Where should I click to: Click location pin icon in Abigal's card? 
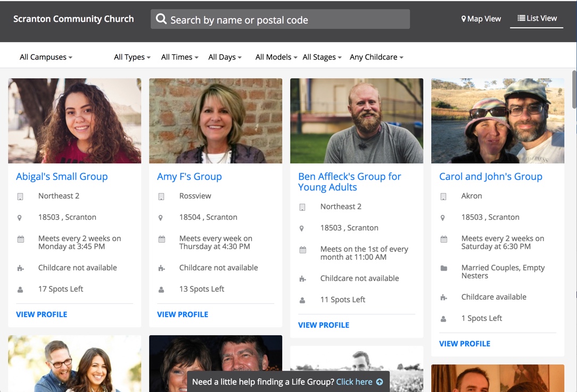(x=20, y=218)
